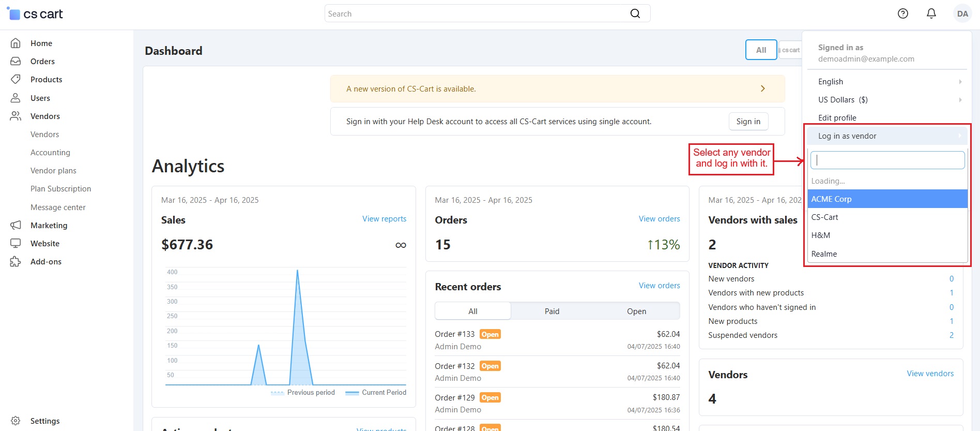Screen dimensions: 980x431
Task: Click the Add-ons puzzle piece icon
Action: (16, 262)
